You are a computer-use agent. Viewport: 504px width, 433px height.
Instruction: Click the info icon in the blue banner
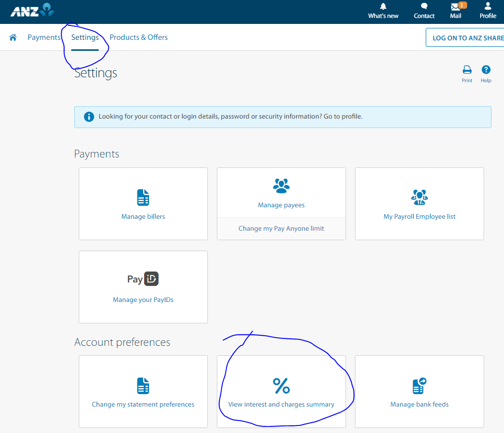click(89, 117)
